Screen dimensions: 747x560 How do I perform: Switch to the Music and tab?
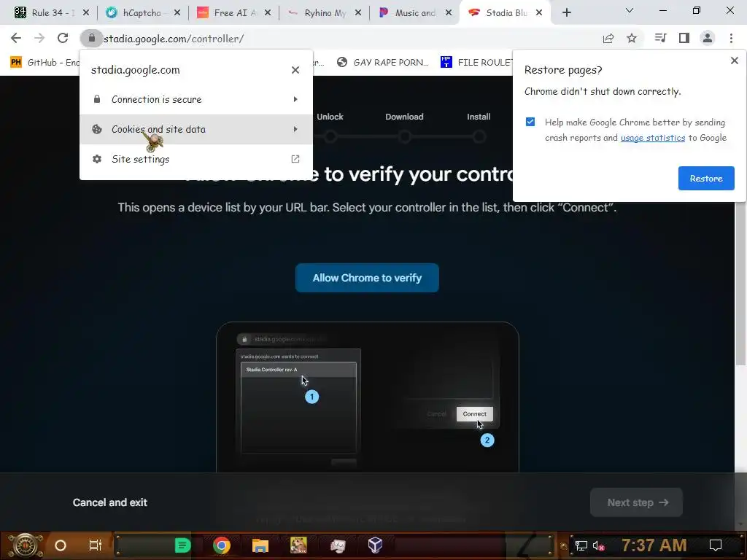click(x=414, y=13)
